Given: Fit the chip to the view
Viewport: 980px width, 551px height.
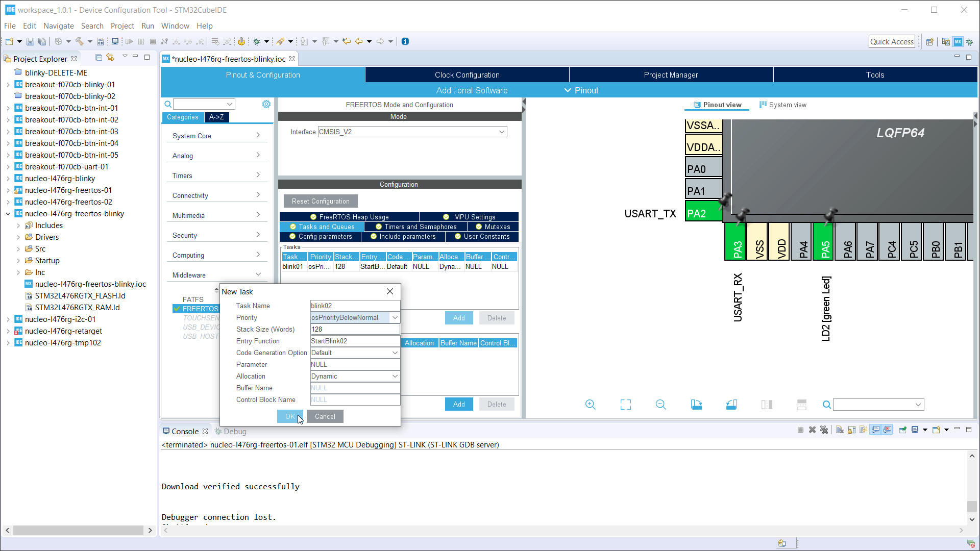Looking at the screenshot, I should click(626, 405).
